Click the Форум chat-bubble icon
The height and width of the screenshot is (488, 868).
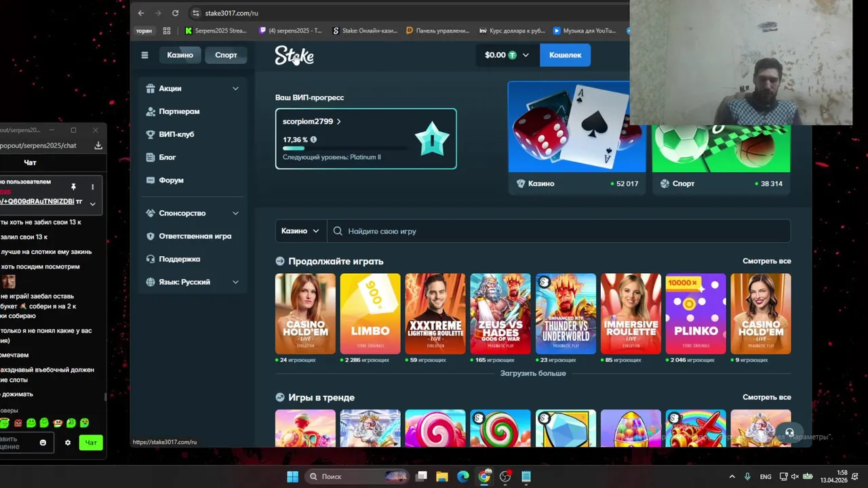pyautogui.click(x=151, y=180)
